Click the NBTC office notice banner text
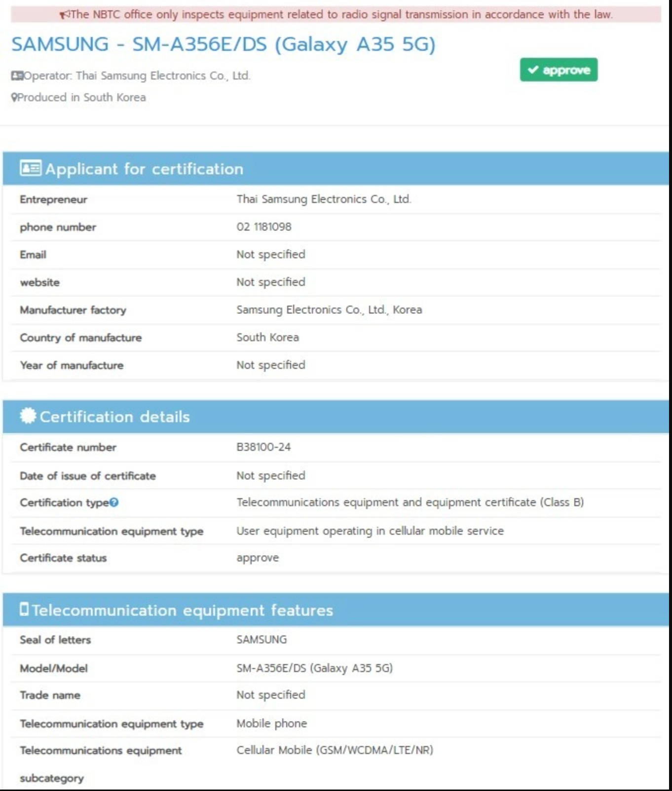The width and height of the screenshot is (672, 791). (x=341, y=15)
